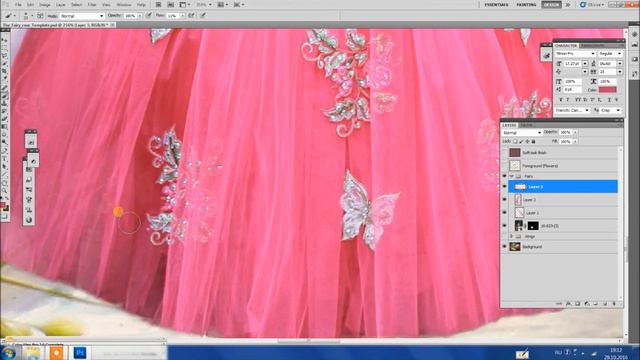Image resolution: width=640 pixels, height=360 pixels.
Task: Launch Mini Bridge from the application bar
Action: coord(171,5)
